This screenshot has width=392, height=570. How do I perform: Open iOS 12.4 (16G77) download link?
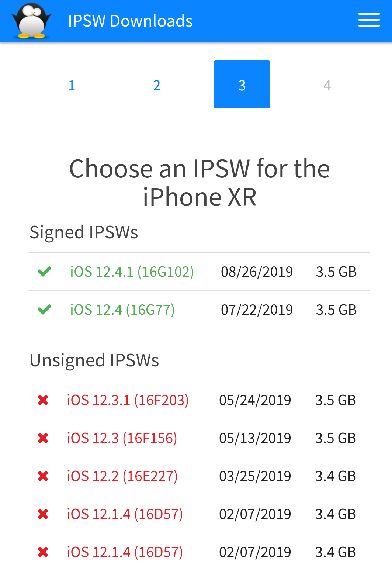(x=122, y=310)
